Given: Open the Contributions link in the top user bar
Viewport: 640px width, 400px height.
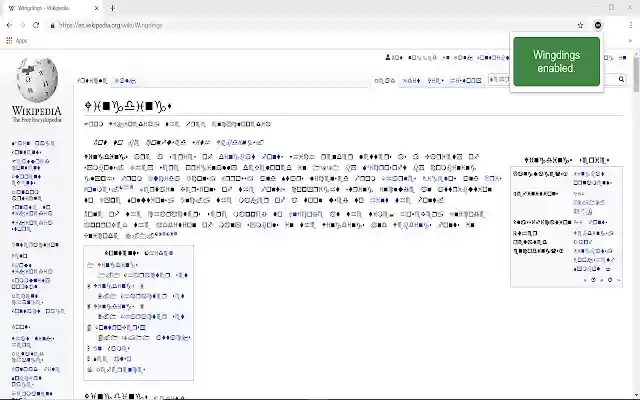Looking at the screenshot, I should (x=493, y=58).
